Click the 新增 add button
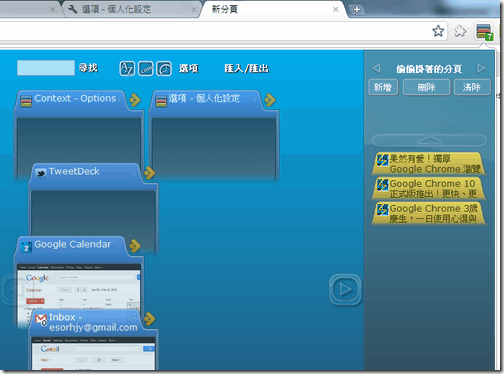 [383, 87]
